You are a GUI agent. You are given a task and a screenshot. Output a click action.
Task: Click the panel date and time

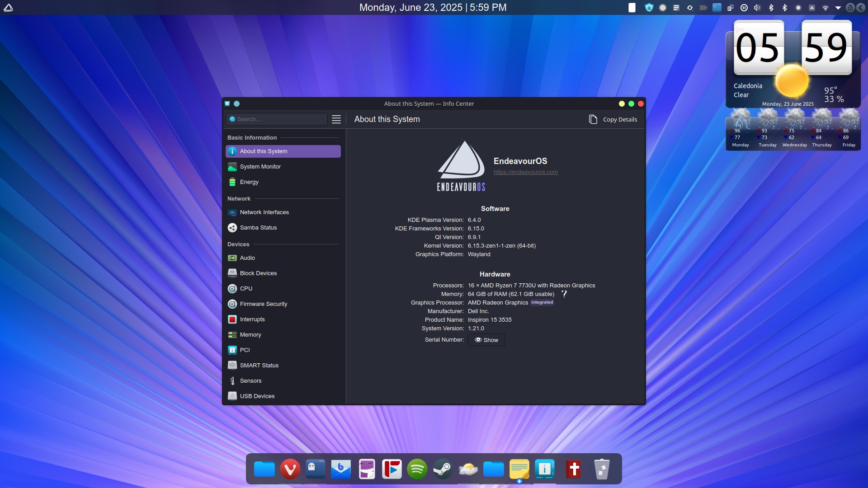[x=433, y=8]
